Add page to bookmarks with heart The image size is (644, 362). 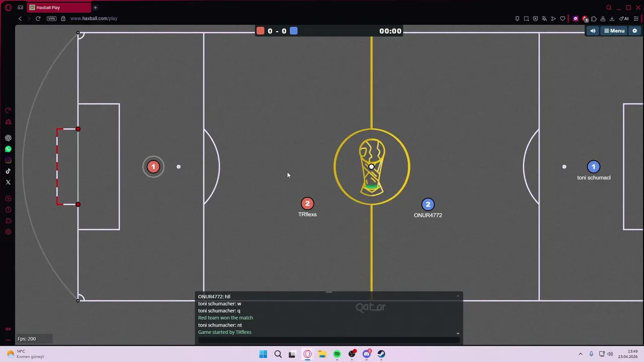point(562,19)
